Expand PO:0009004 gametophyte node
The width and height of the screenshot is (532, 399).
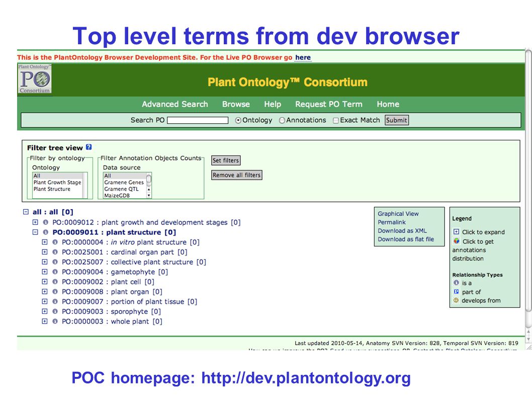pos(44,271)
